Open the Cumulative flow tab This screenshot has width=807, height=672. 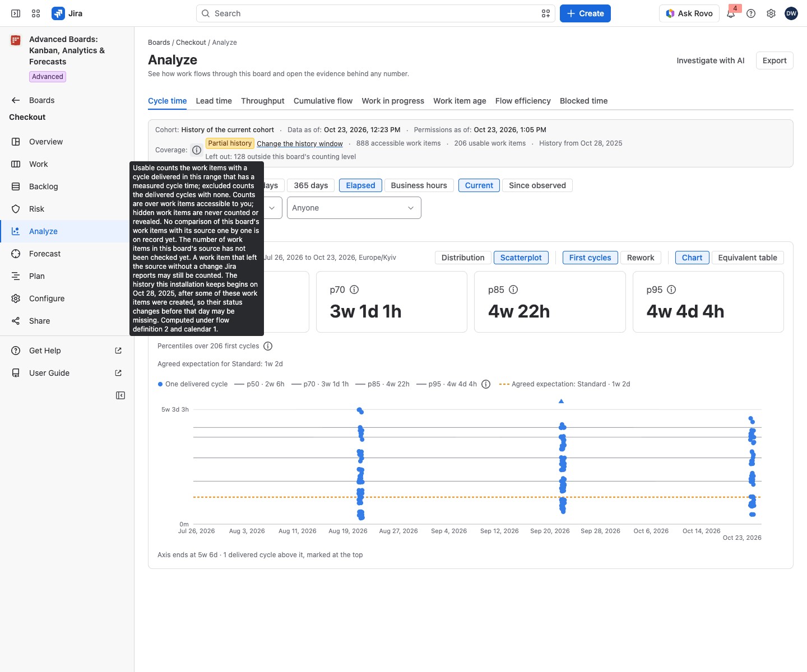pyautogui.click(x=323, y=101)
